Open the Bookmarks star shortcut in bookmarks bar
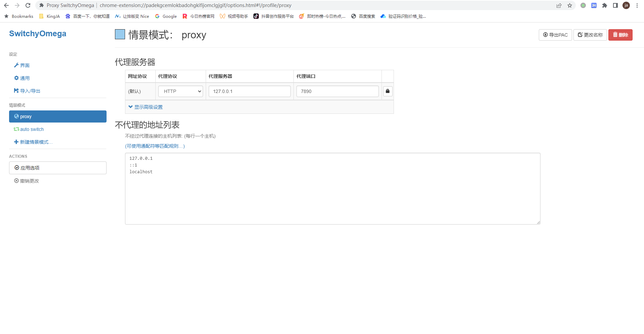This screenshot has width=644, height=334. (x=18, y=16)
